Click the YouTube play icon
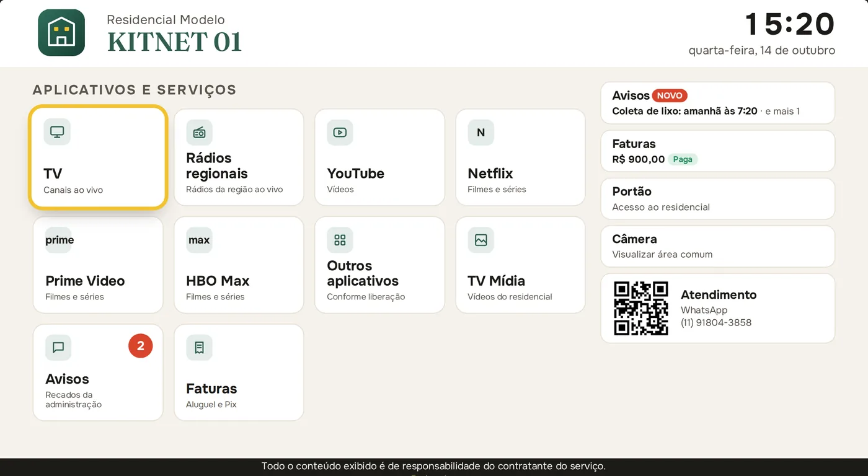Viewport: 868px width, 476px height. pyautogui.click(x=340, y=132)
